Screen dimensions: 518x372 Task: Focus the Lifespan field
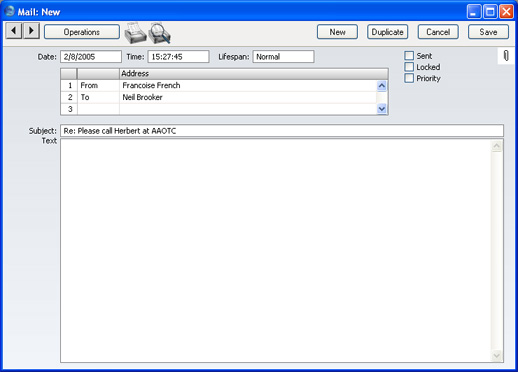(283, 57)
